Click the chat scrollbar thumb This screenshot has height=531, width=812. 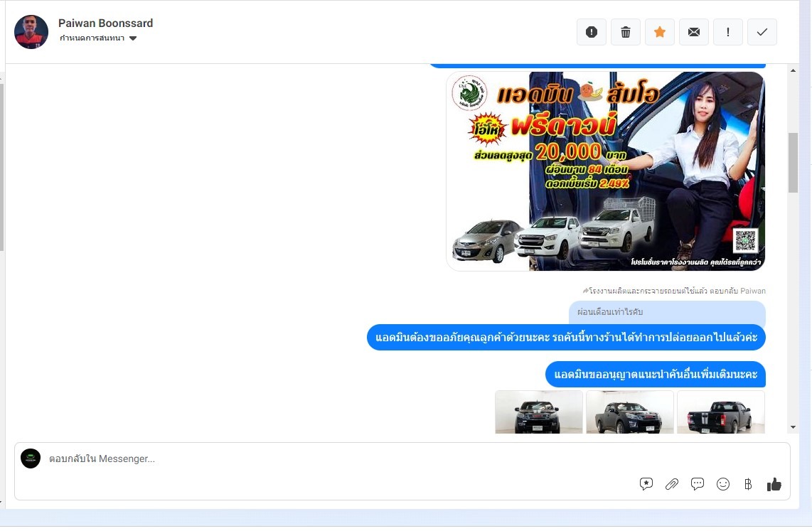(793, 163)
